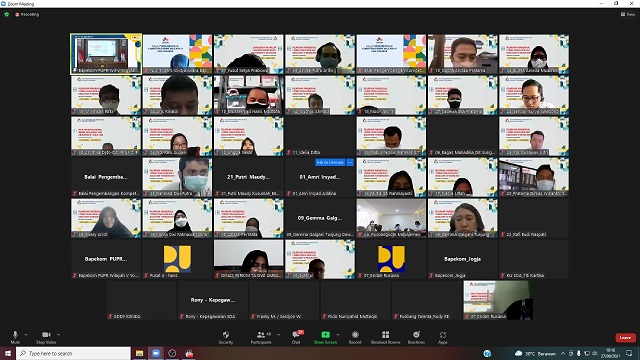Open video options arrow beside Stop Video
This screenshot has height=360, width=640.
click(58, 335)
